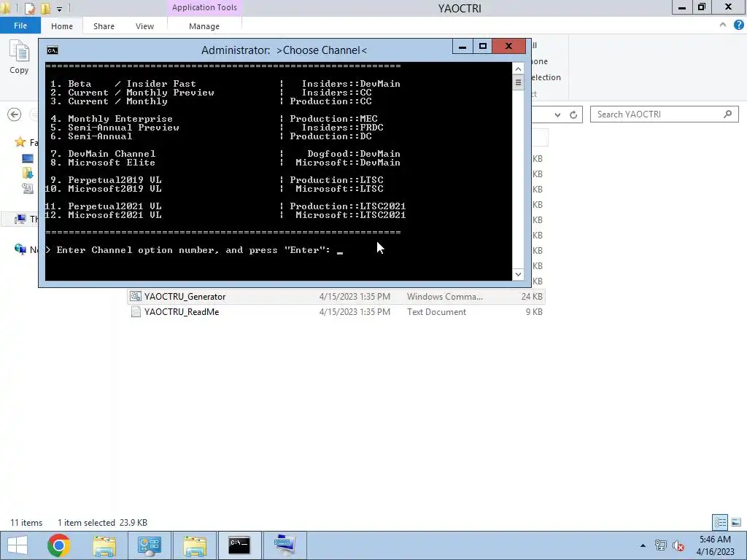Screen dimensions: 747x560
Task: Click the console prompt input line
Action: [x=194, y=250]
